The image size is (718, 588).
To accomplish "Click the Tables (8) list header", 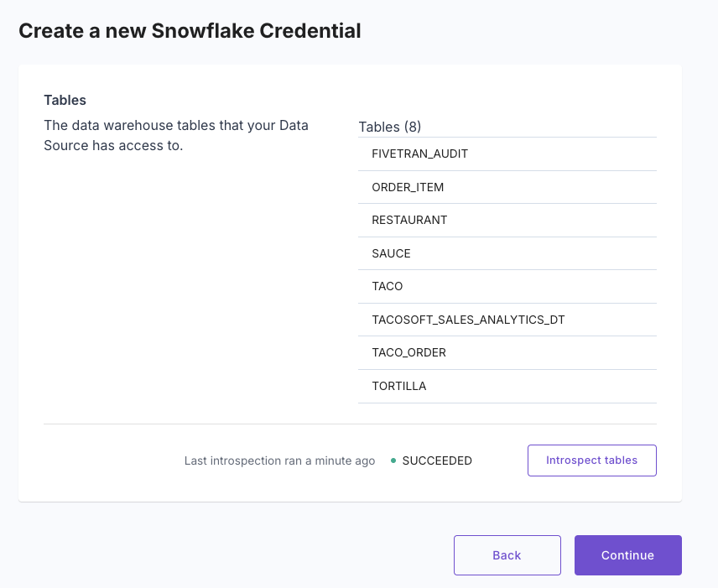I will [x=389, y=127].
